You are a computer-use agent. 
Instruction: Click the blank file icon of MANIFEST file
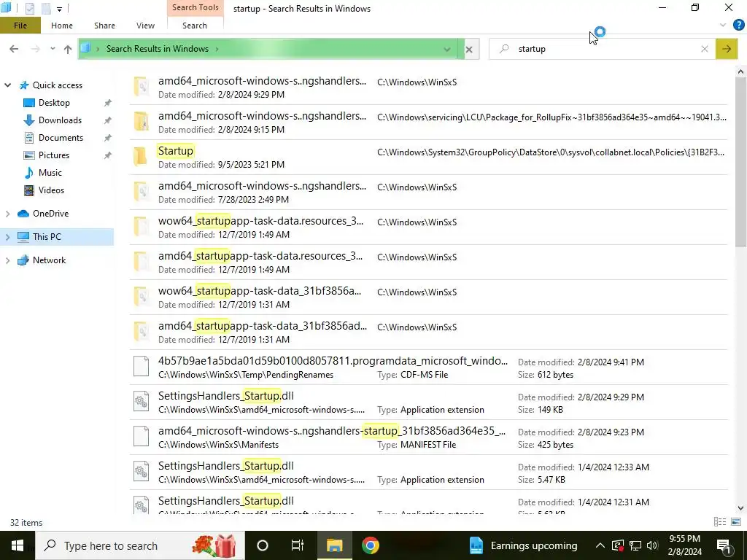coord(141,436)
